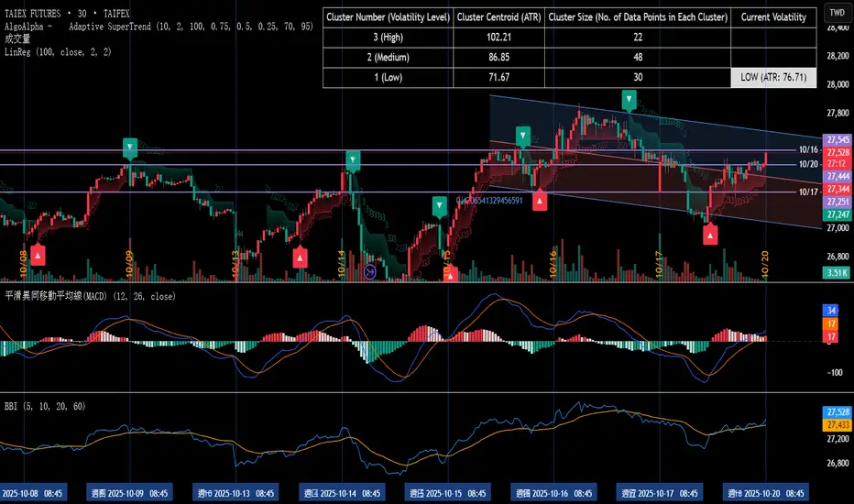Viewport: 854px width, 504px height.
Task: Click the 3.51K volume label
Action: point(838,273)
